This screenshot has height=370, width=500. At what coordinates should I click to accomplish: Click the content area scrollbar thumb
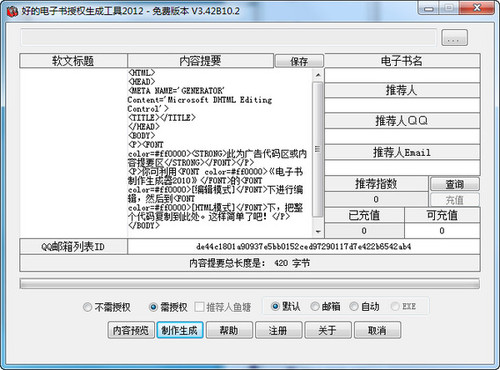coord(318,149)
